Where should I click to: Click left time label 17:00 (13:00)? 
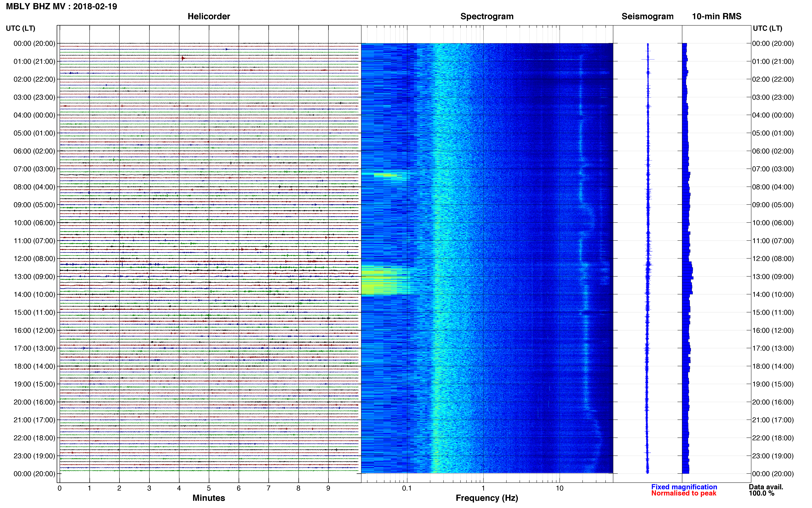click(x=34, y=348)
